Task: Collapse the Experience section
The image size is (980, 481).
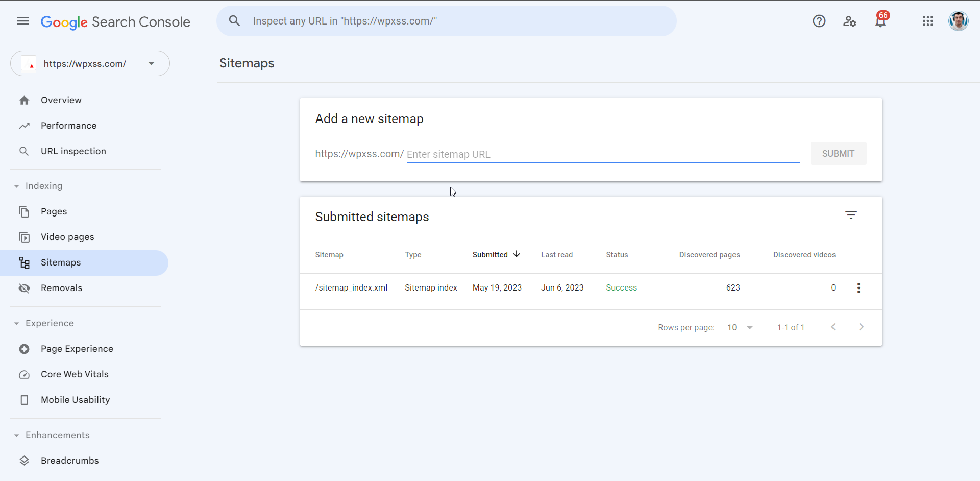Action: click(44, 323)
